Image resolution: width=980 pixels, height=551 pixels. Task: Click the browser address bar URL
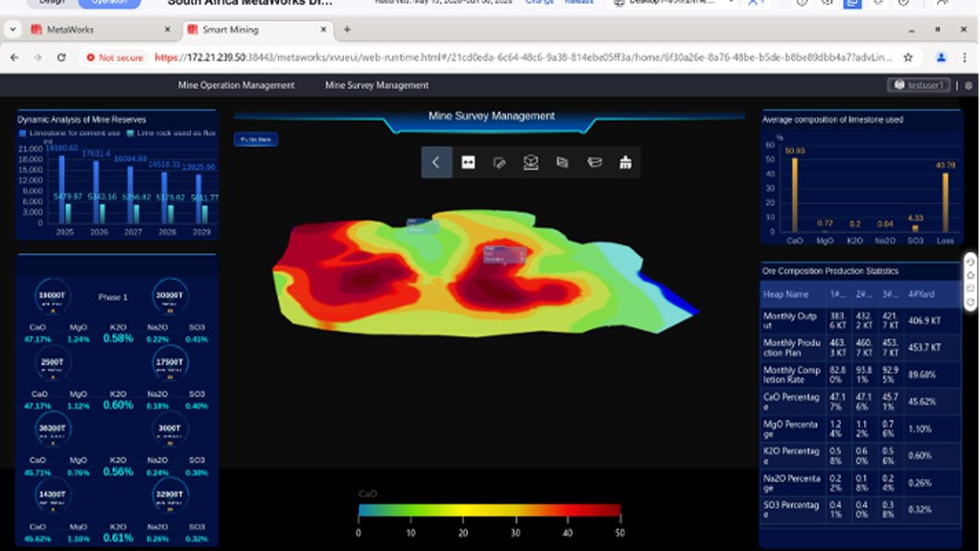point(523,57)
